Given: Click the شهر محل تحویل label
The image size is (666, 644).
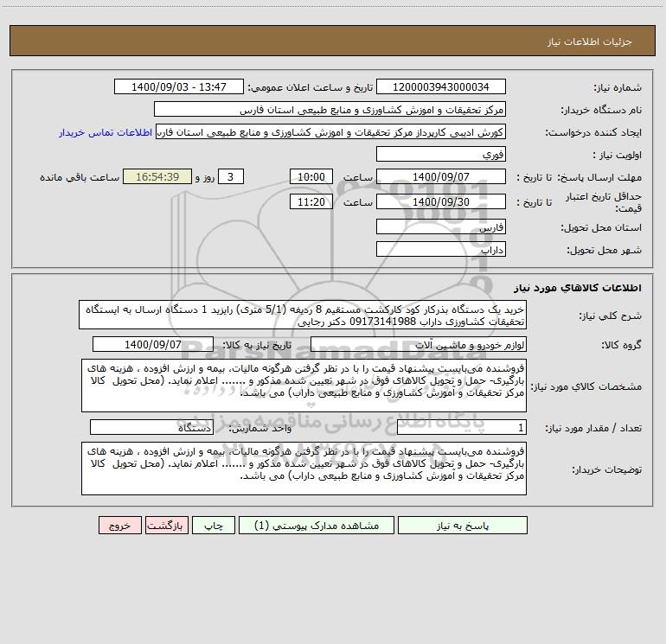Looking at the screenshot, I should point(605,250).
